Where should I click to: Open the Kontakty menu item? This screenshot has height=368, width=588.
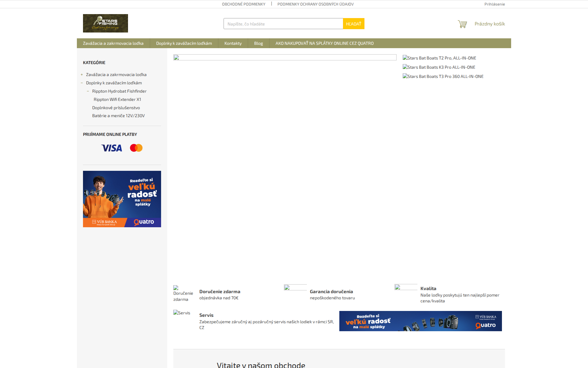click(x=233, y=43)
